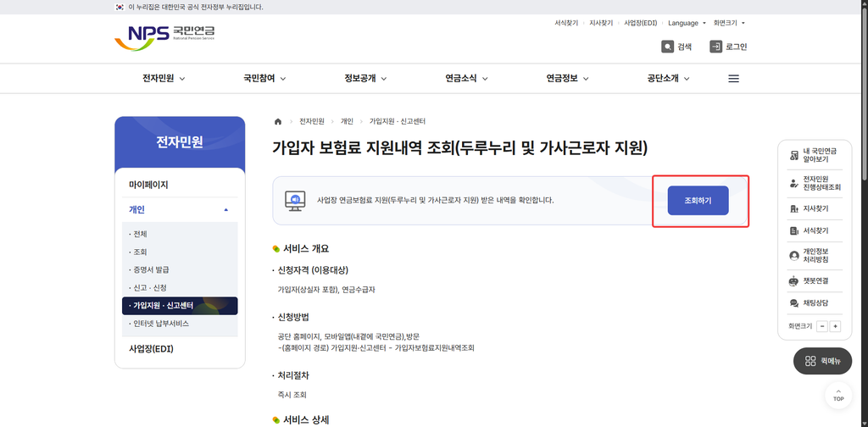Click the 서식찾기 link in the header

pyautogui.click(x=566, y=23)
